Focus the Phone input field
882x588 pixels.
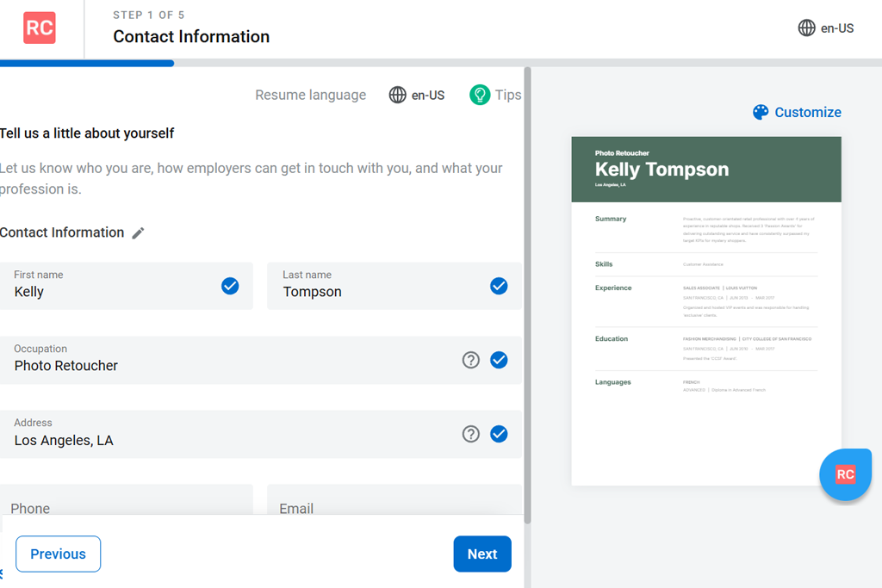point(126,499)
